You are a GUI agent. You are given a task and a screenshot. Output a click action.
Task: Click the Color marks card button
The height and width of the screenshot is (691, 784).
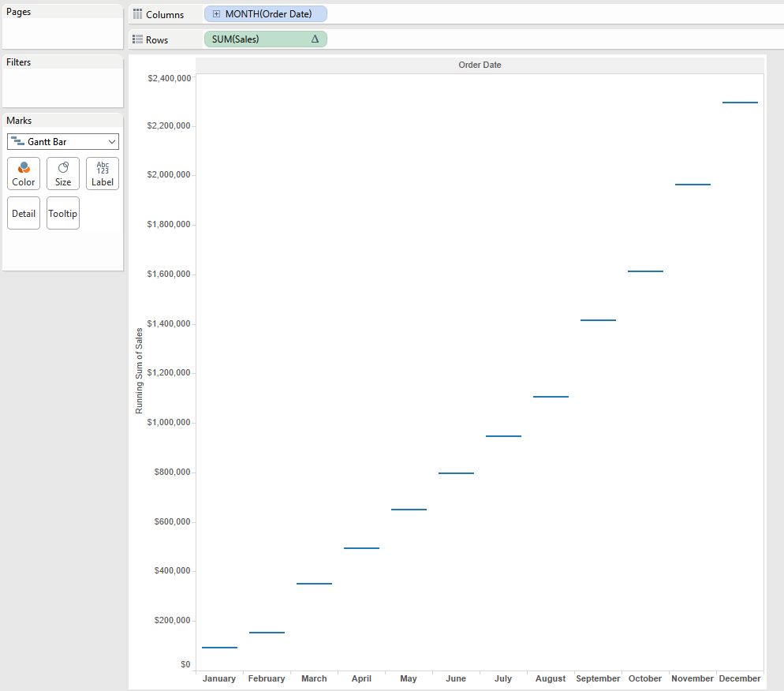coord(24,174)
